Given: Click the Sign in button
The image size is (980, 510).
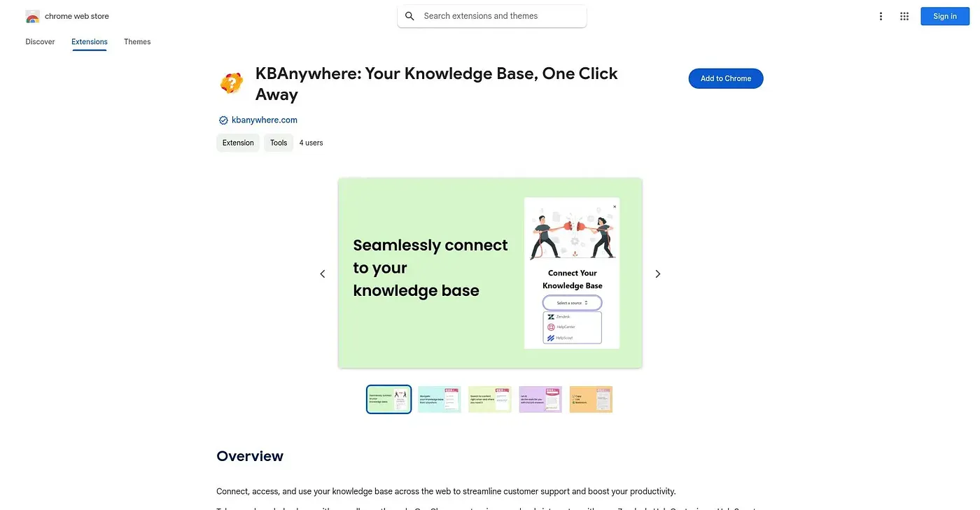Looking at the screenshot, I should coord(944,16).
